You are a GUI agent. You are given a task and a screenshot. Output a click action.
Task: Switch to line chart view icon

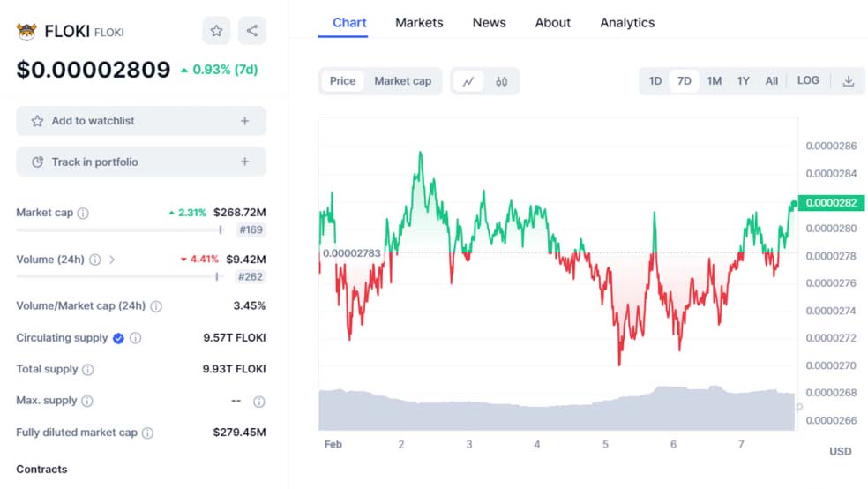pyautogui.click(x=468, y=81)
